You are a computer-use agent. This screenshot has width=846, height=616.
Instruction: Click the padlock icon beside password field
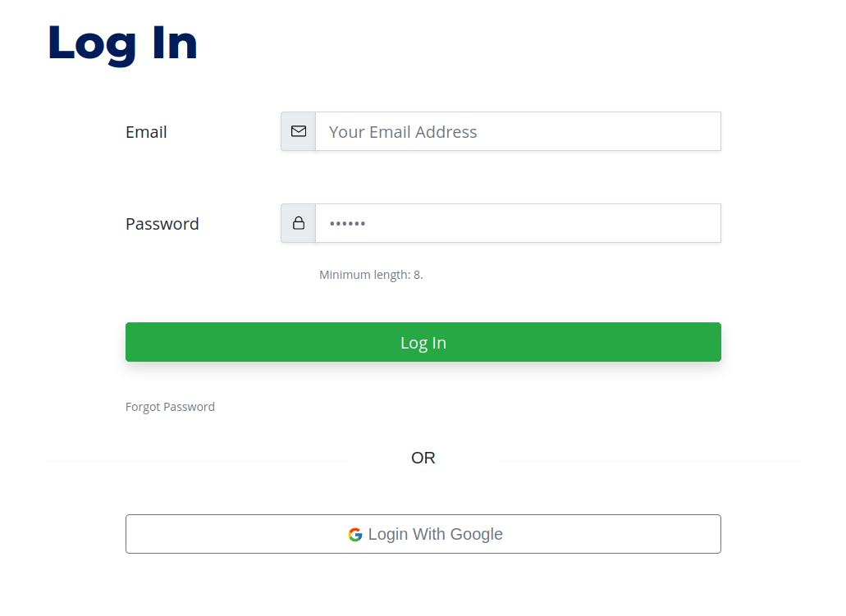tap(299, 223)
